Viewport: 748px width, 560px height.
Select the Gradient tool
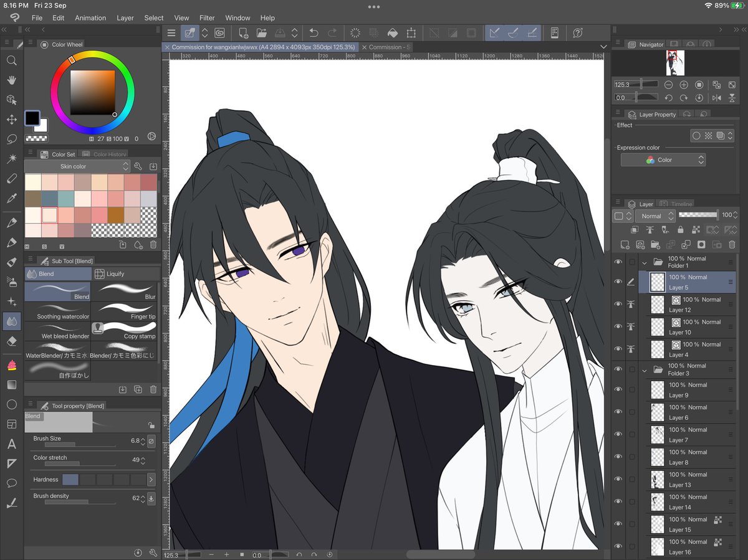(x=11, y=384)
